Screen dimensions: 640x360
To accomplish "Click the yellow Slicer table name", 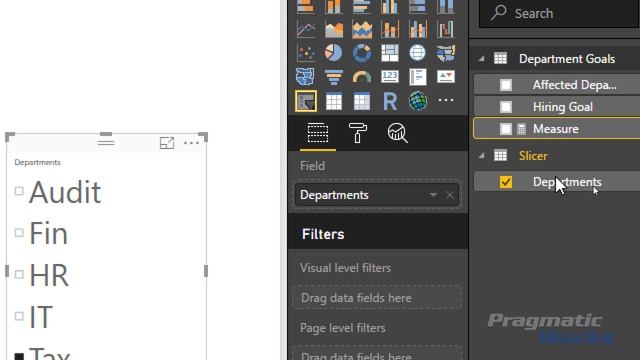I will 533,156.
